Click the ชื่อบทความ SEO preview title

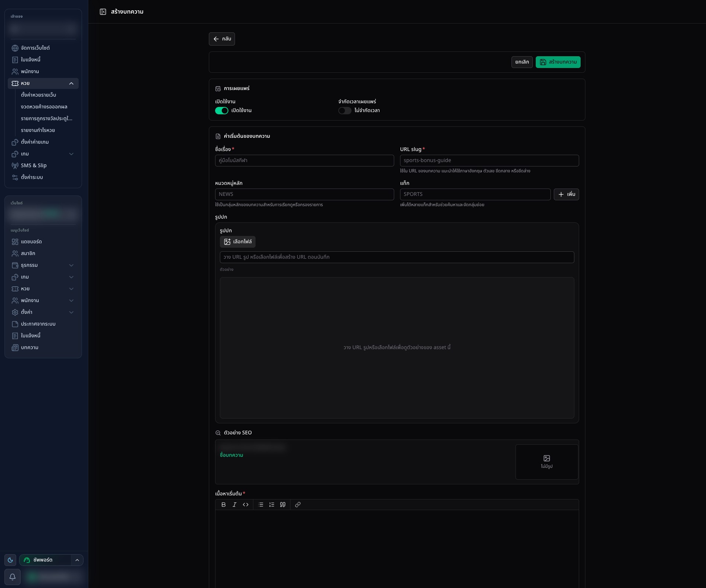click(x=231, y=455)
